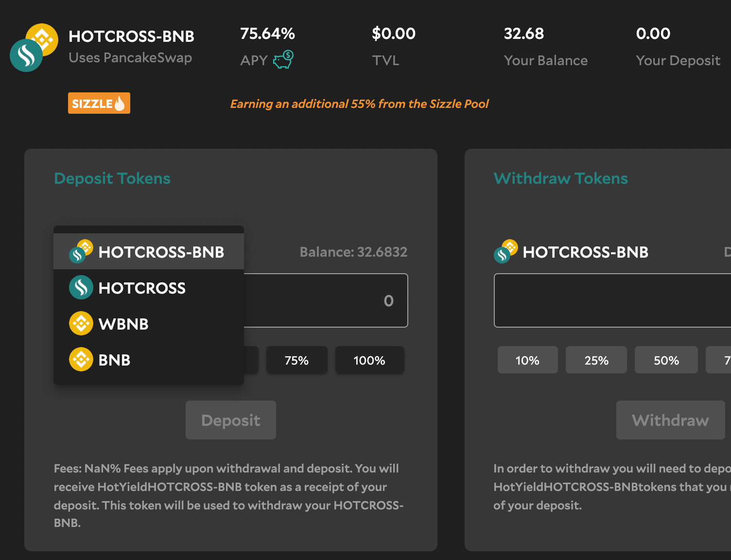
Task: Click the BNB coin icon in dropdown
Action: click(81, 359)
